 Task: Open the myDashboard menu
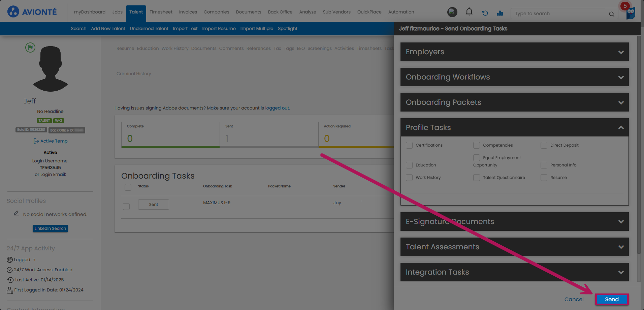pyautogui.click(x=90, y=12)
